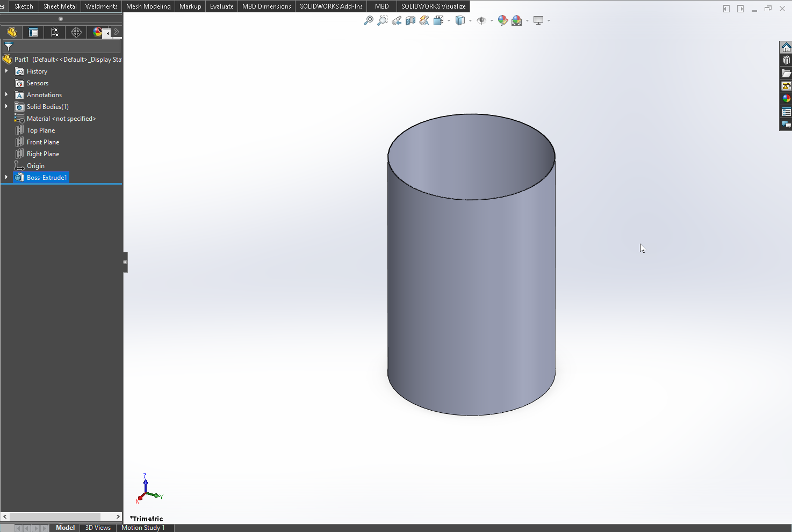The width and height of the screenshot is (792, 532).
Task: Open Custom Properties task pane
Action: 786,112
